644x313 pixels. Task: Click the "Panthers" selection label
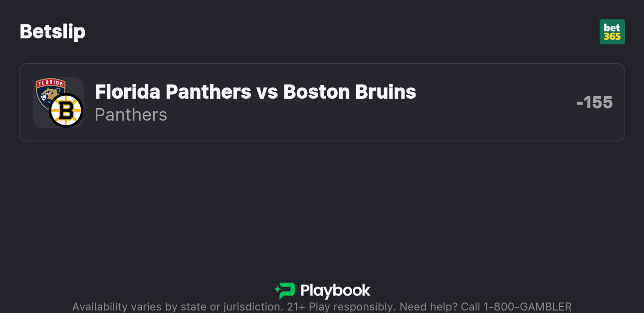[x=131, y=115]
